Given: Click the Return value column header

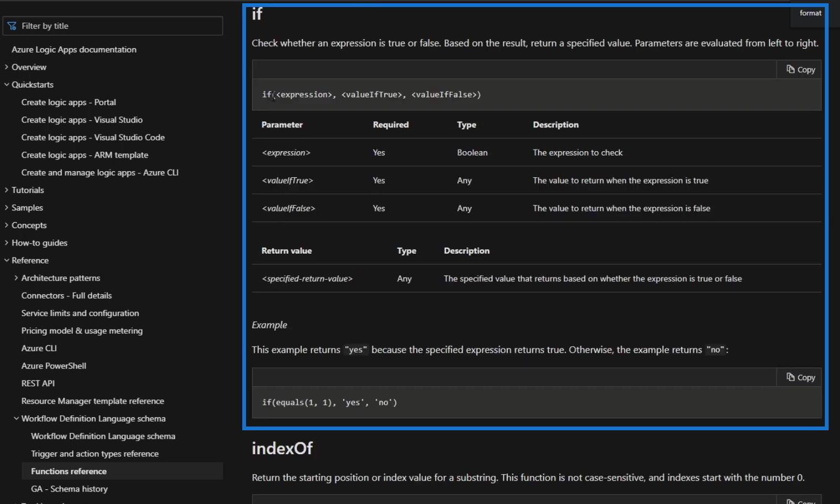Looking at the screenshot, I should (287, 251).
